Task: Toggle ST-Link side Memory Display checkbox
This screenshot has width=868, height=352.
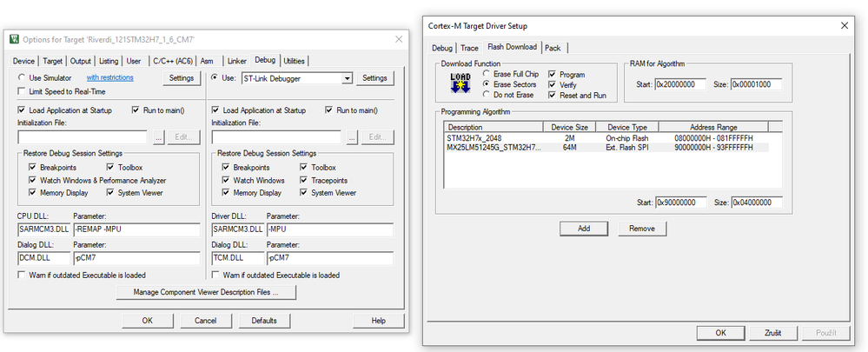Action: [226, 193]
